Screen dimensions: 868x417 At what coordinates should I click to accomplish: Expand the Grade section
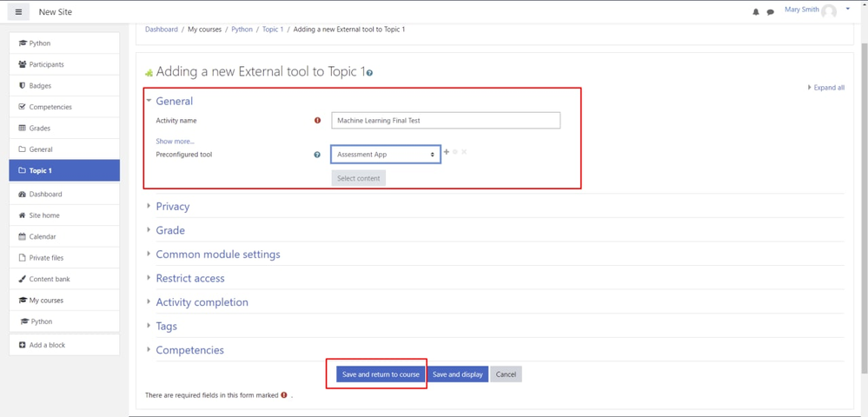170,230
